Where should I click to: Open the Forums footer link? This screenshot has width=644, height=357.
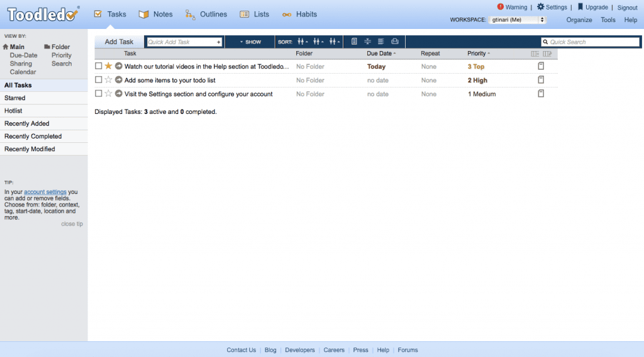pos(408,350)
